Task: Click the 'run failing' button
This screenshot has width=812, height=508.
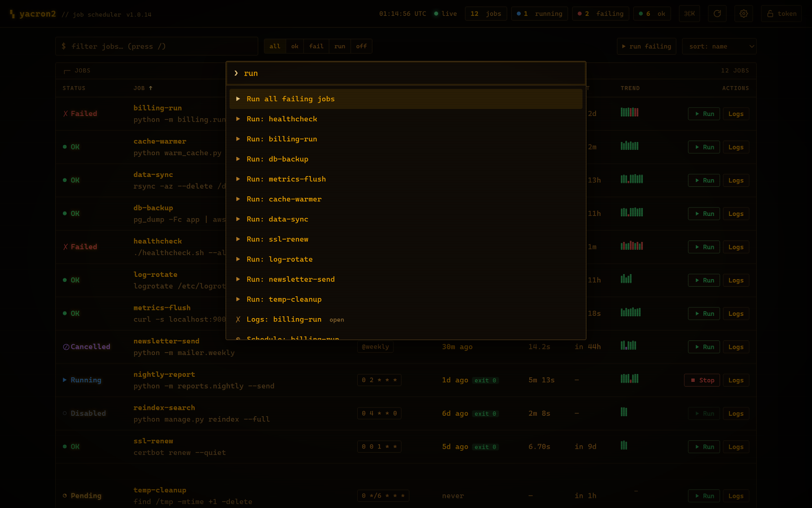Action: point(646,46)
